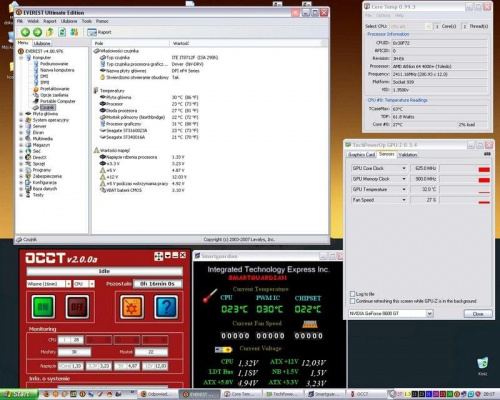500x400 pixels.
Task: Switch to Ulubione tab in EVEREST sidebar
Action: (42, 43)
